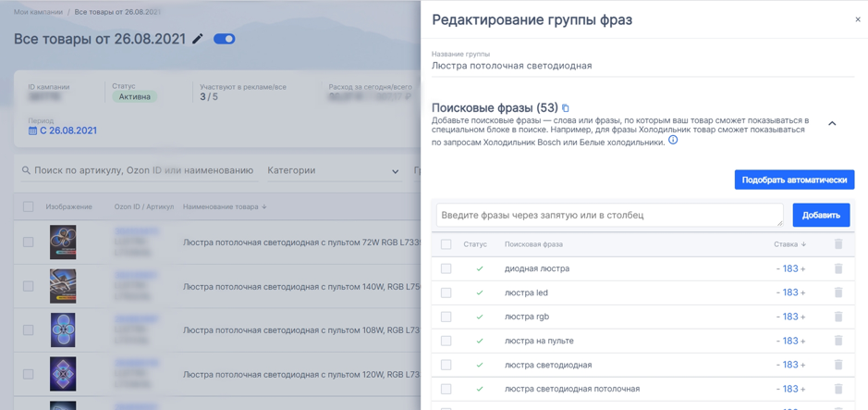This screenshot has height=410, width=868.
Task: Check the 'люстра светодиодная' phrase checkbox
Action: click(x=446, y=365)
